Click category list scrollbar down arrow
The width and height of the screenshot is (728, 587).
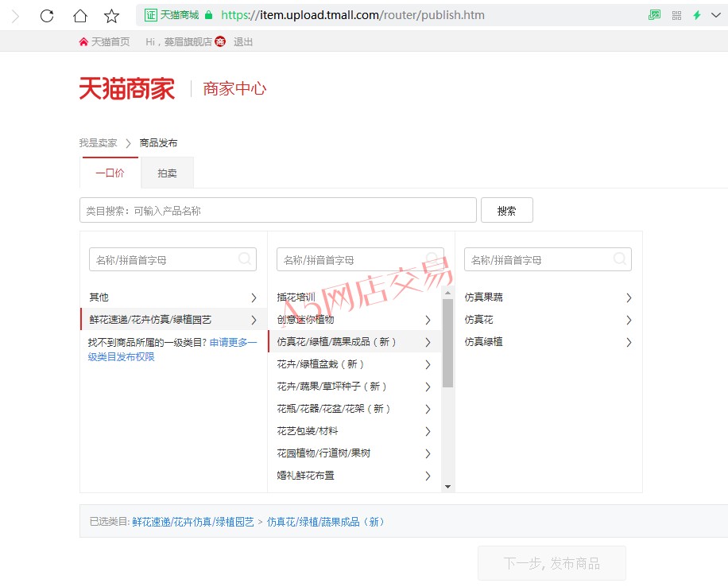click(x=447, y=487)
